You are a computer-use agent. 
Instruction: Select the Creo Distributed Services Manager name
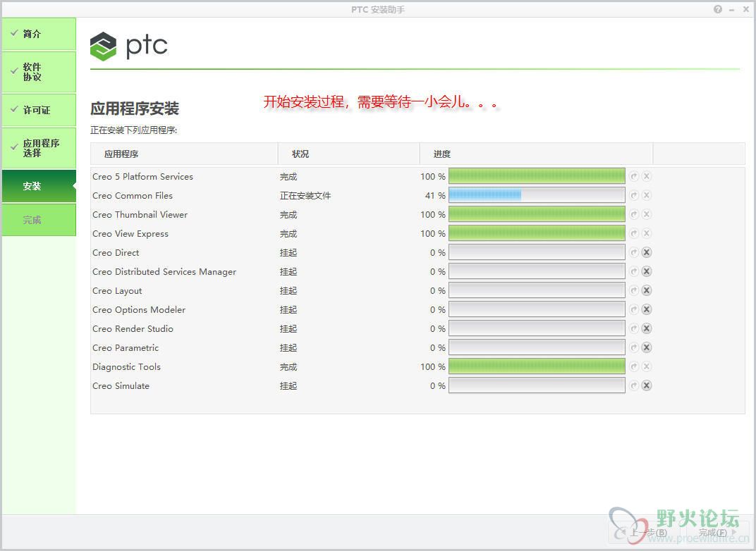click(x=164, y=272)
